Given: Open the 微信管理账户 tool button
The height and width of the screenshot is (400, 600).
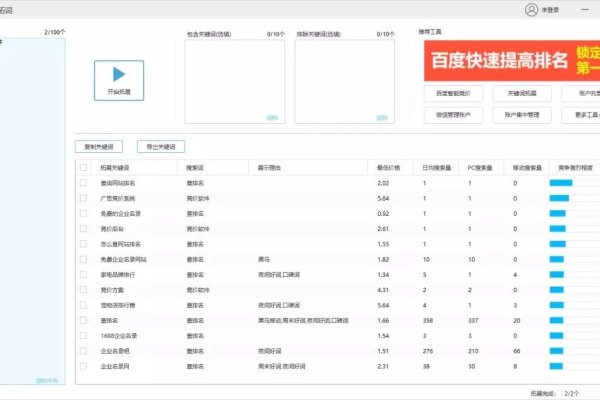Looking at the screenshot, I should coord(453,115).
